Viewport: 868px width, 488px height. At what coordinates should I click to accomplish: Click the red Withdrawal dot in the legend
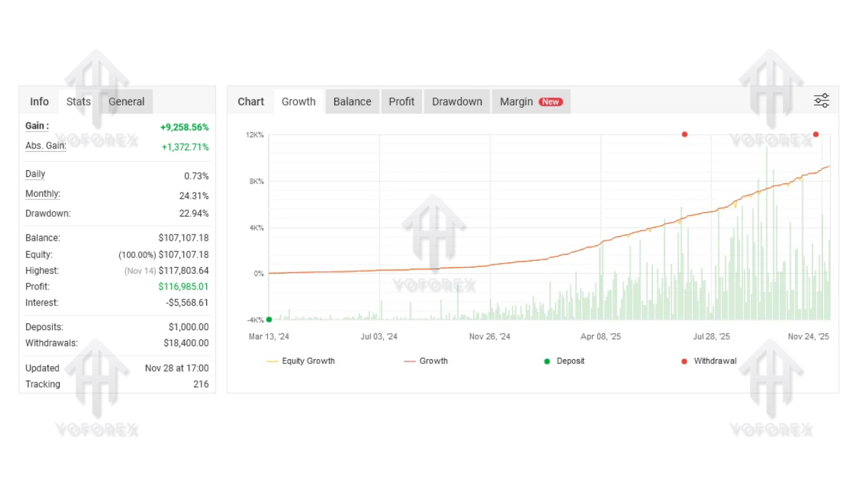[684, 361]
